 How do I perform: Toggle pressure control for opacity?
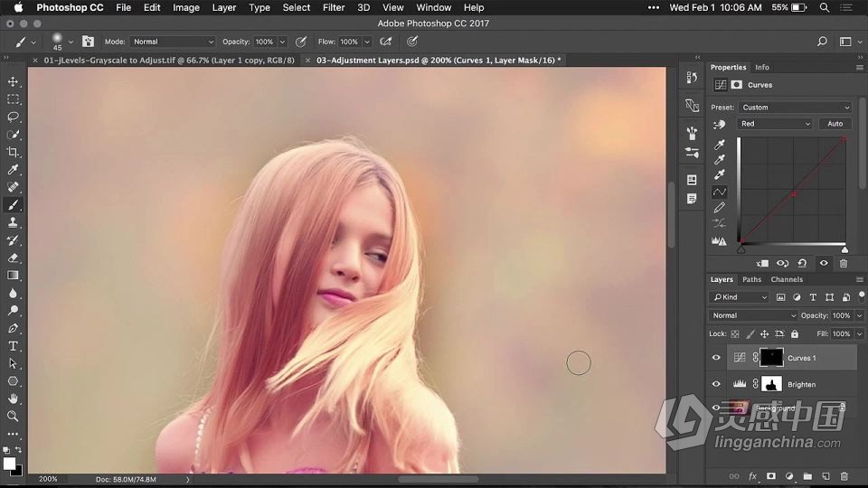point(301,42)
